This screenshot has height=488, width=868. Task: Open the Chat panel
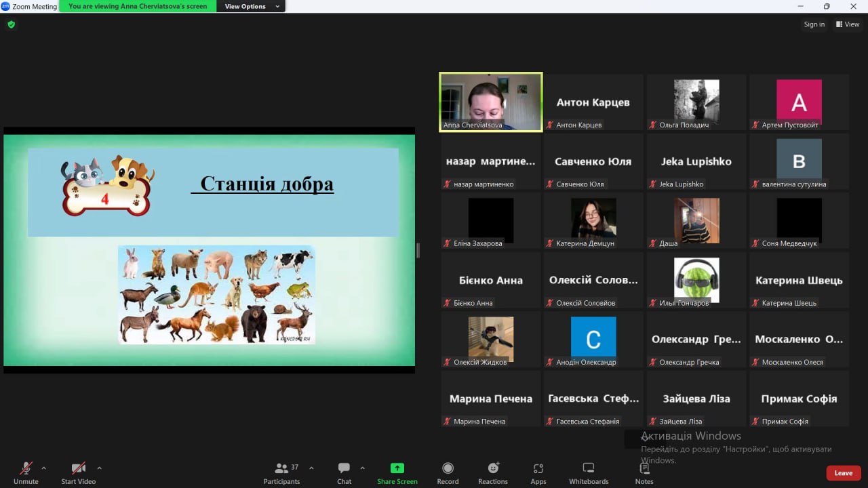344,468
